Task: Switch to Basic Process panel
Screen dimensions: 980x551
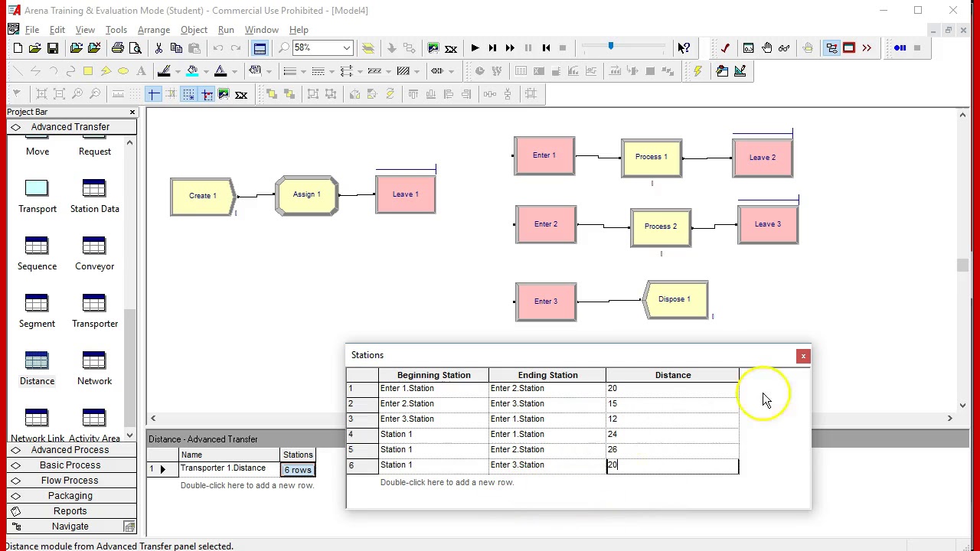Action: pos(70,465)
